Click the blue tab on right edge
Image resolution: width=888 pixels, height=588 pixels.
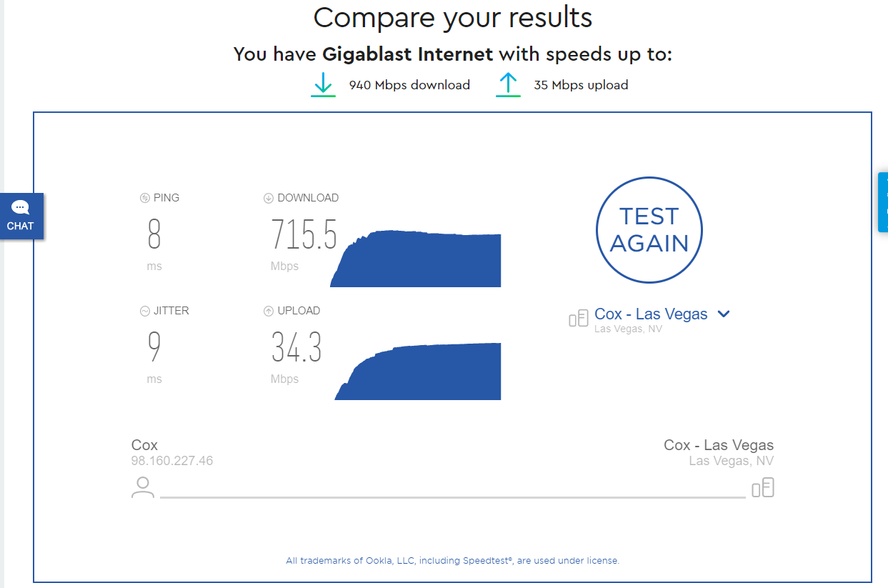point(883,202)
